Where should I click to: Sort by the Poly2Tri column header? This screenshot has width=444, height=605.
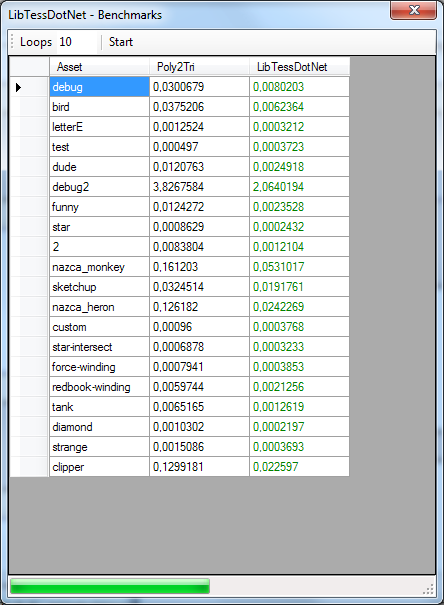199,67
